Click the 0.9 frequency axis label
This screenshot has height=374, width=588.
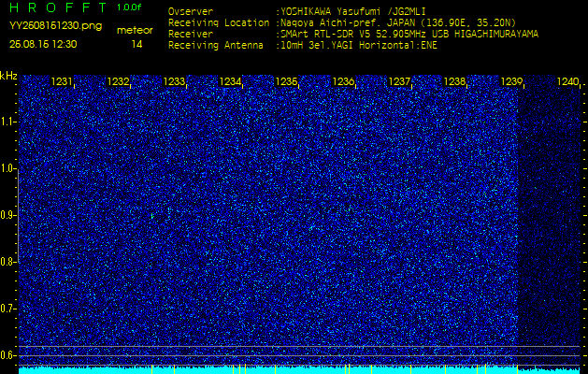click(x=7, y=215)
